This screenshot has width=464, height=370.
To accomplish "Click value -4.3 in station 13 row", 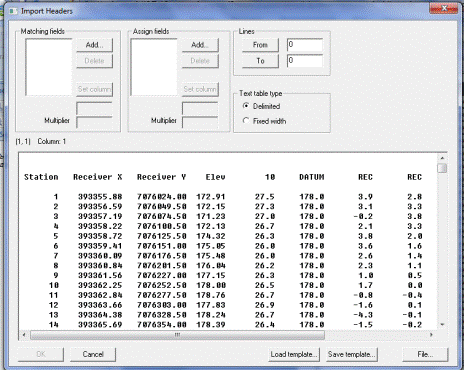I will coord(363,315).
